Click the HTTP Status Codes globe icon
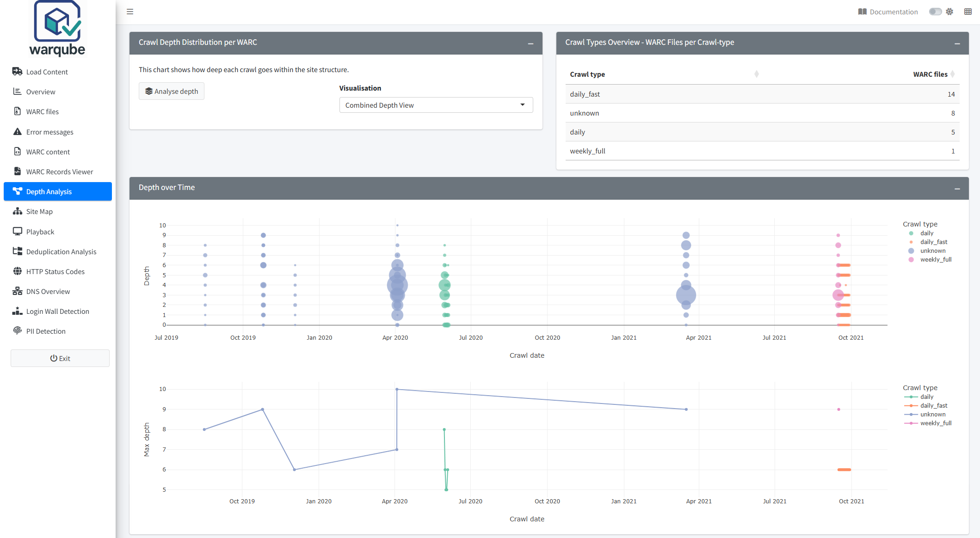Viewport: 980px width, 538px height. [18, 271]
